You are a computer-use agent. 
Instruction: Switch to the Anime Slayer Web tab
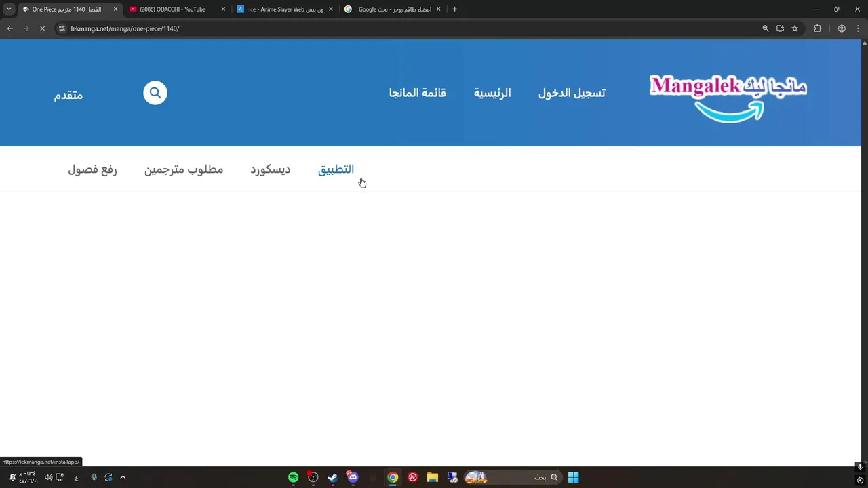coord(285,9)
